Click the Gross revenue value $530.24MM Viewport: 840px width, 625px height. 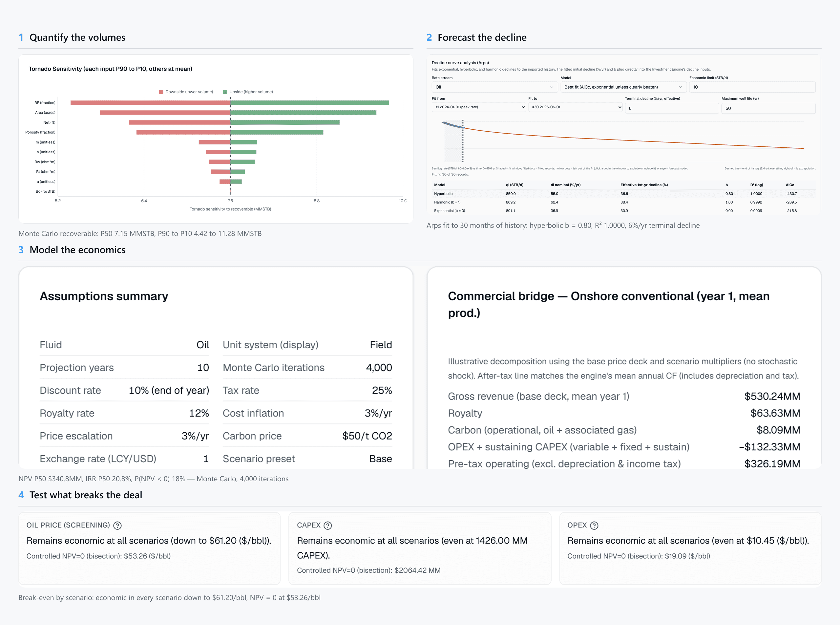(x=772, y=396)
